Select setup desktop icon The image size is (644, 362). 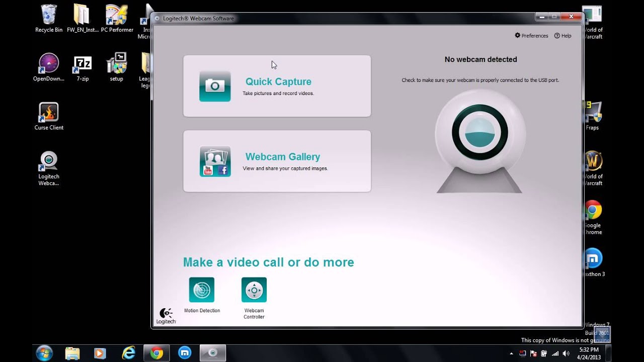click(x=117, y=67)
